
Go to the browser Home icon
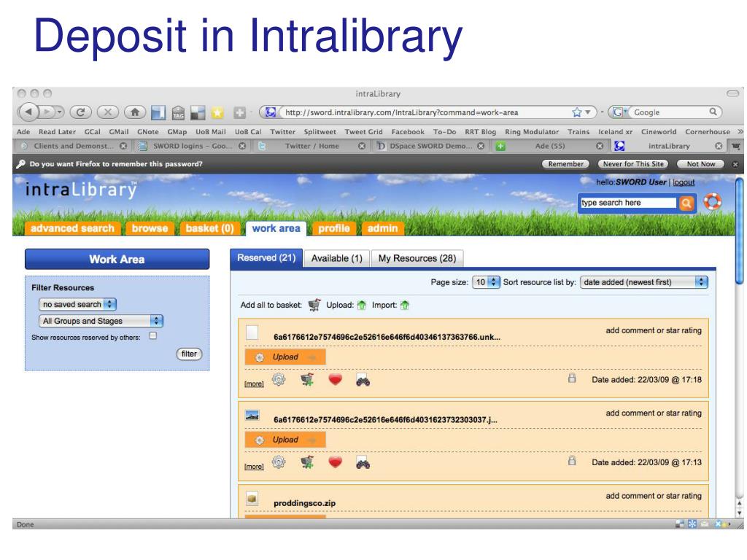pyautogui.click(x=135, y=112)
